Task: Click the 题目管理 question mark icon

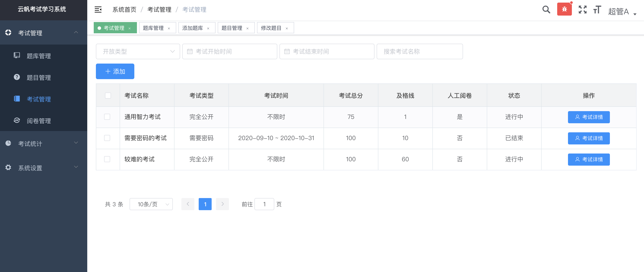Action: click(17, 77)
